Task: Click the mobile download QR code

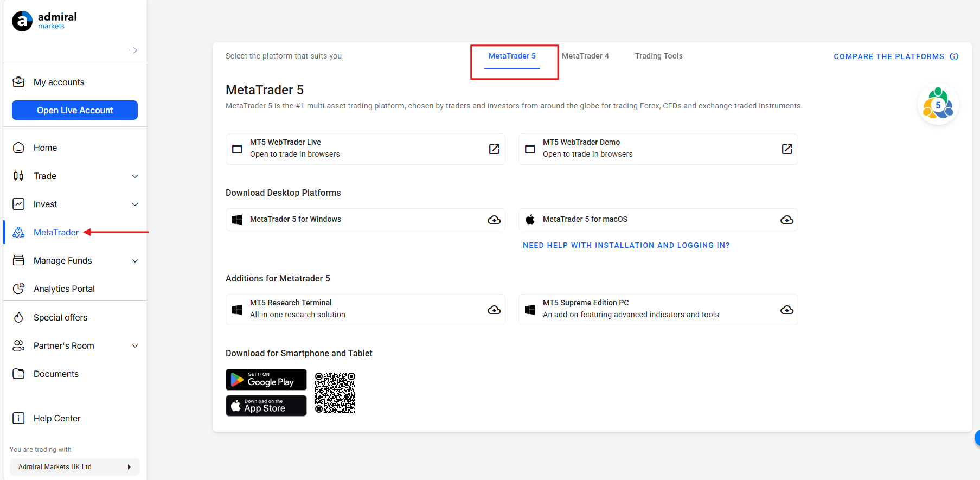Action: 335,393
